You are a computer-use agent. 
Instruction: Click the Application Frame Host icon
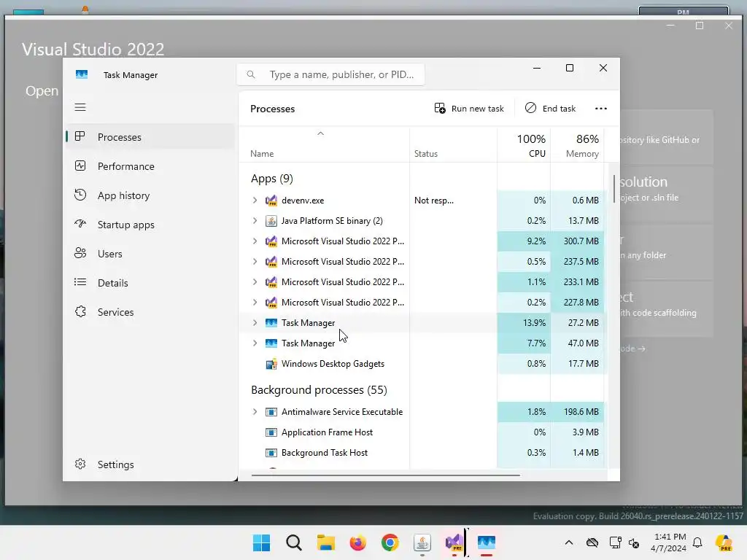[271, 432]
